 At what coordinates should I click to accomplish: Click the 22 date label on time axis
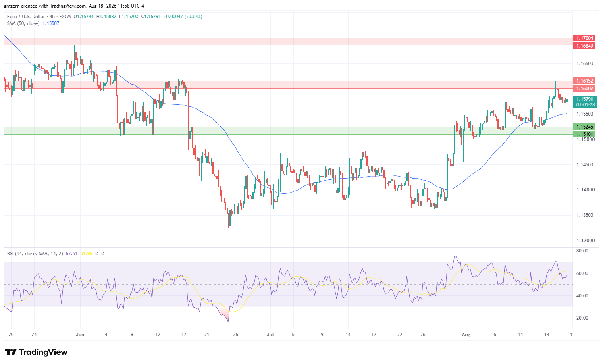[400, 335]
